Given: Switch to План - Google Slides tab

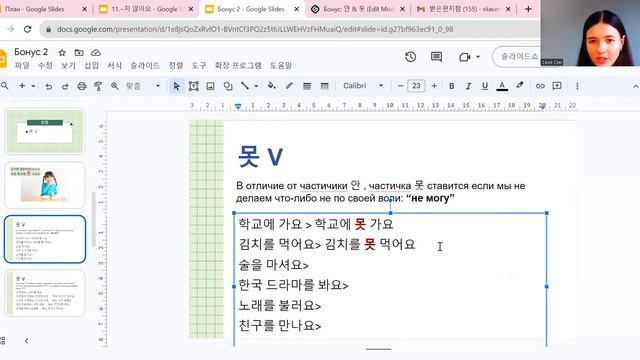Looking at the screenshot, I should point(42,9).
